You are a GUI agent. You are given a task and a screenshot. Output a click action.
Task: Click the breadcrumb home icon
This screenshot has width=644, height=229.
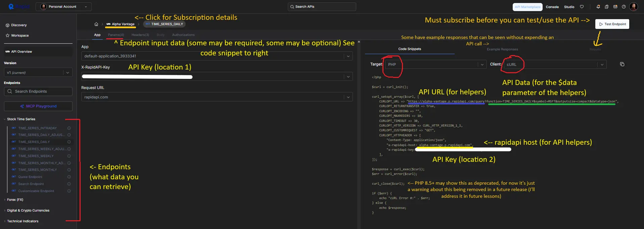96,24
